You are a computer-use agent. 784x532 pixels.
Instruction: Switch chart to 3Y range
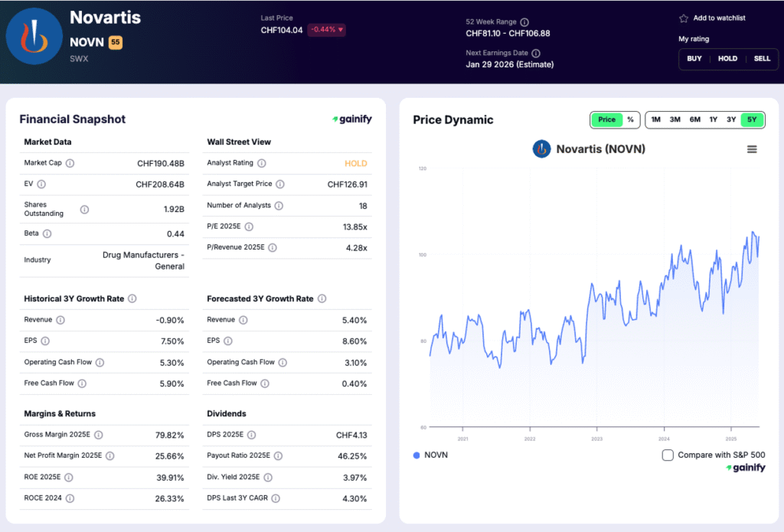pyautogui.click(x=731, y=119)
